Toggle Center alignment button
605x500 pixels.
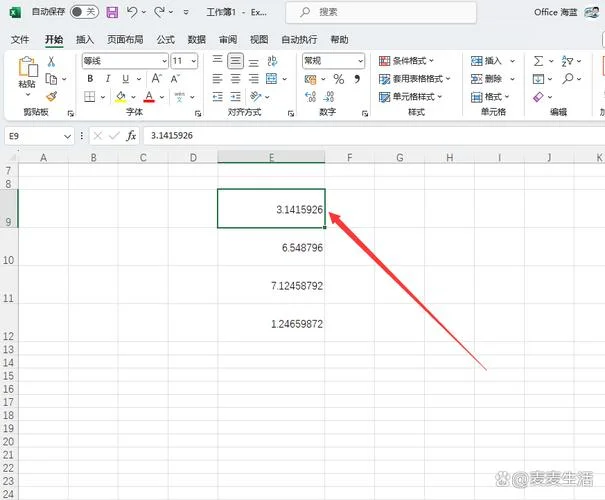235,79
